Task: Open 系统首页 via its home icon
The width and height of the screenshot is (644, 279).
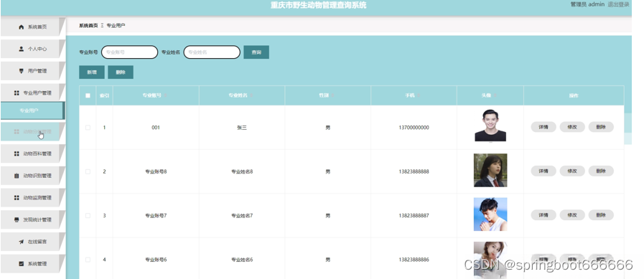Action: click(22, 27)
